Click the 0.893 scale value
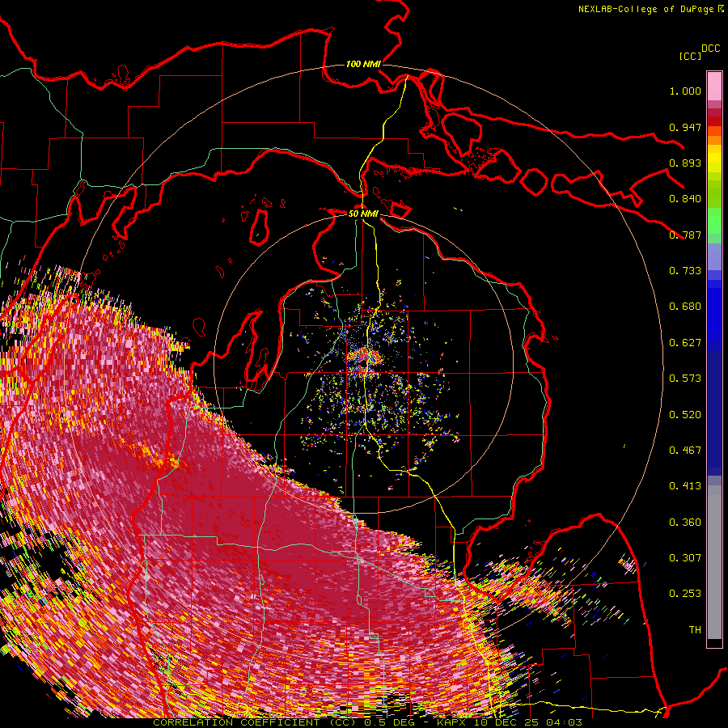This screenshot has height=728, width=728. (685, 163)
